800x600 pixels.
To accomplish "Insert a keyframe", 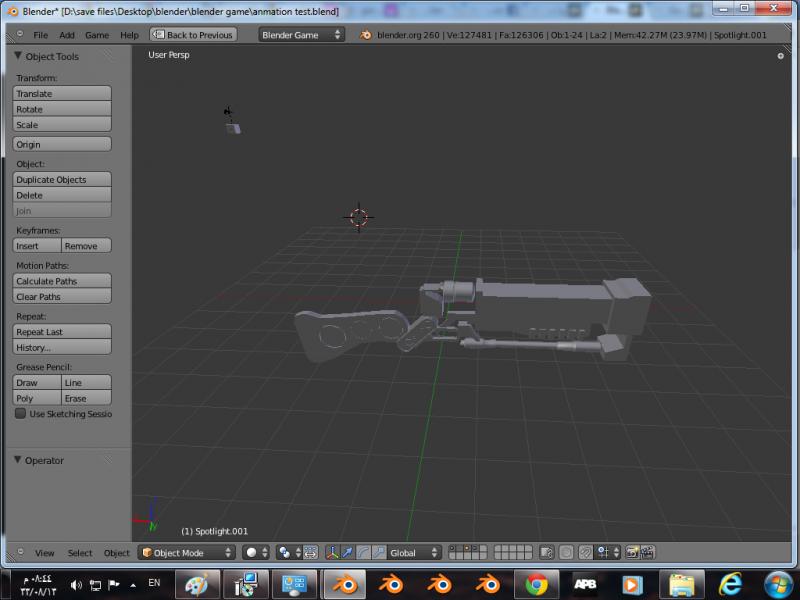I will click(37, 246).
